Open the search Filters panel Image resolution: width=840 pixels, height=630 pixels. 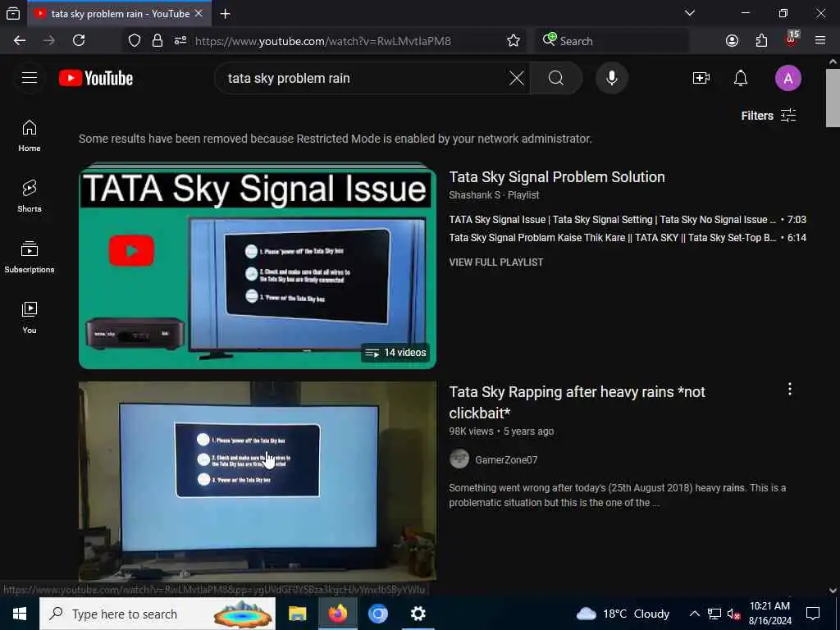(x=769, y=116)
